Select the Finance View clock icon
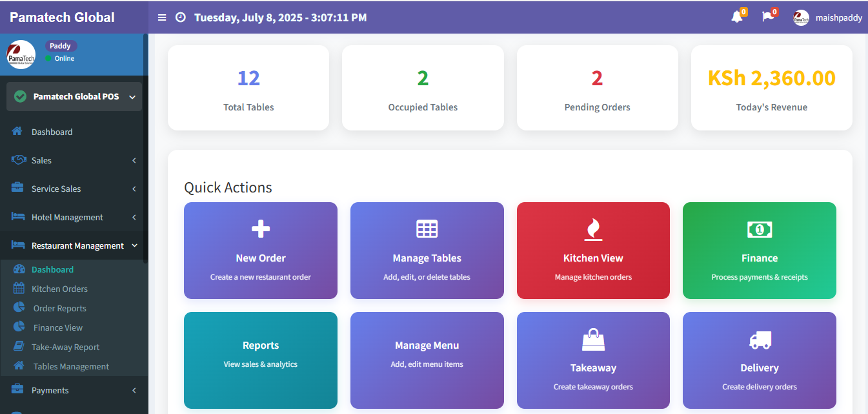 (x=19, y=327)
